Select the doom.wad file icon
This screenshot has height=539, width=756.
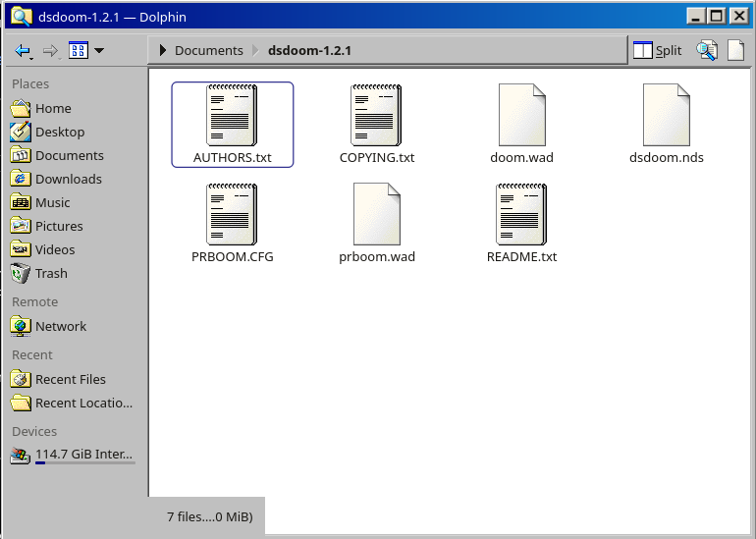[x=522, y=115]
